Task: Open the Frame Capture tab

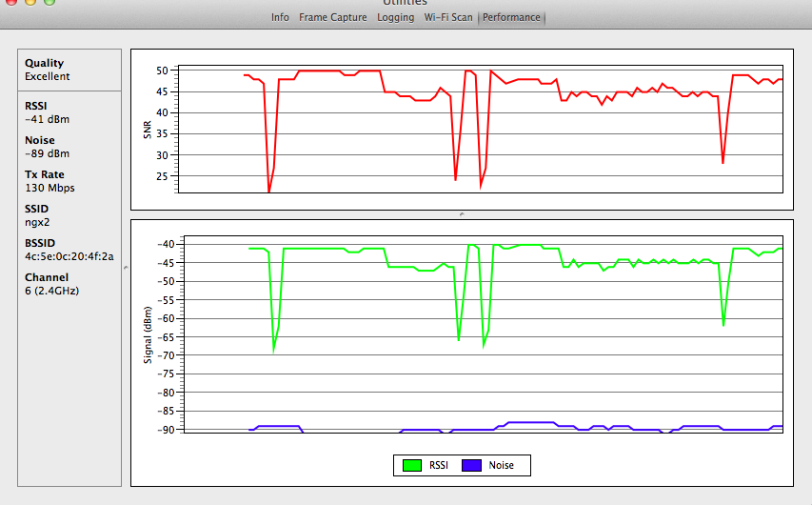Action: pyautogui.click(x=332, y=17)
